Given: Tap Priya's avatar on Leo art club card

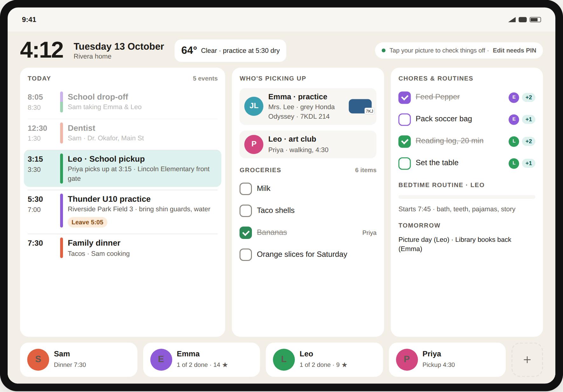Looking at the screenshot, I should coord(254,144).
